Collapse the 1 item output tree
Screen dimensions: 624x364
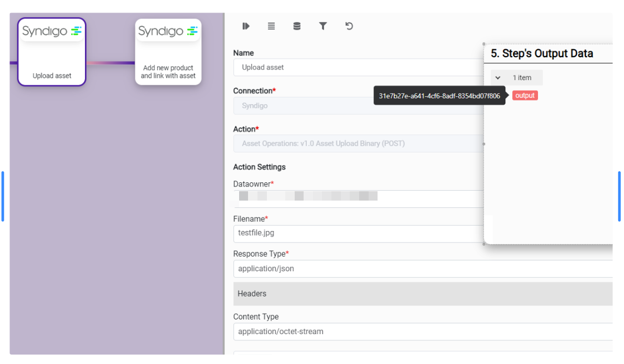click(x=498, y=78)
